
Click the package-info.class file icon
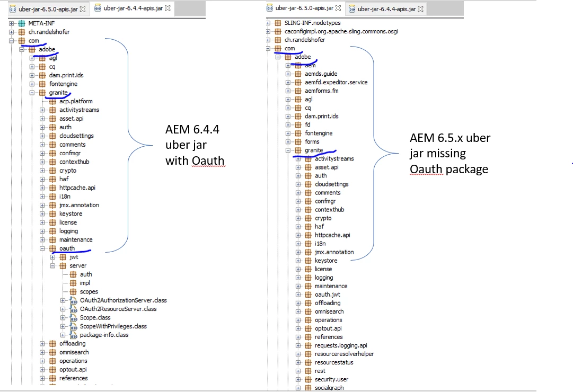tap(73, 335)
